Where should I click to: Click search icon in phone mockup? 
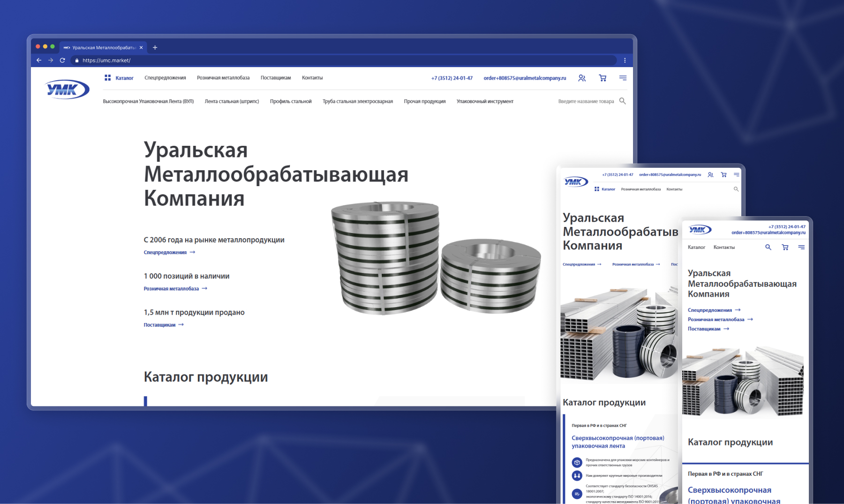[x=768, y=247]
